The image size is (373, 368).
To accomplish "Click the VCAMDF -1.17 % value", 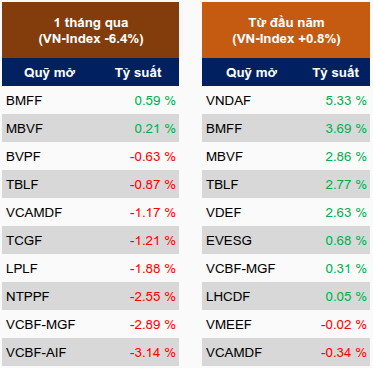I will coord(152,212).
